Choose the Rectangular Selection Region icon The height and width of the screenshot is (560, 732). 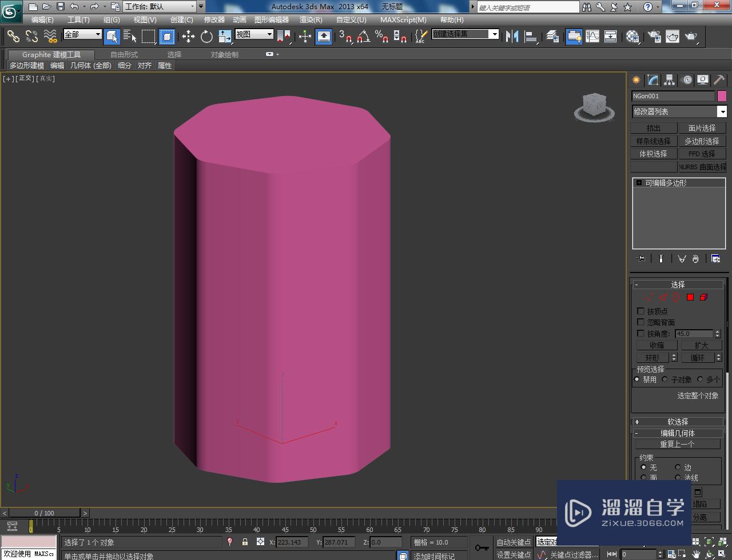coord(149,37)
